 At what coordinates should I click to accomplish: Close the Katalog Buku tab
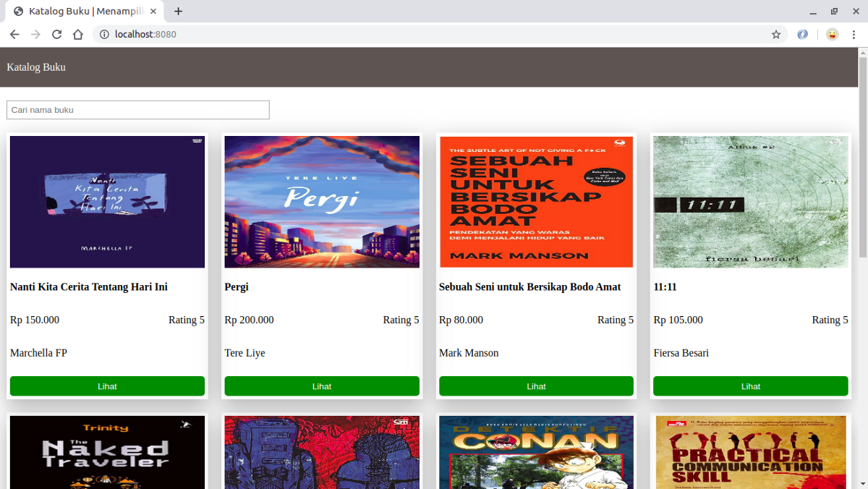tap(153, 12)
